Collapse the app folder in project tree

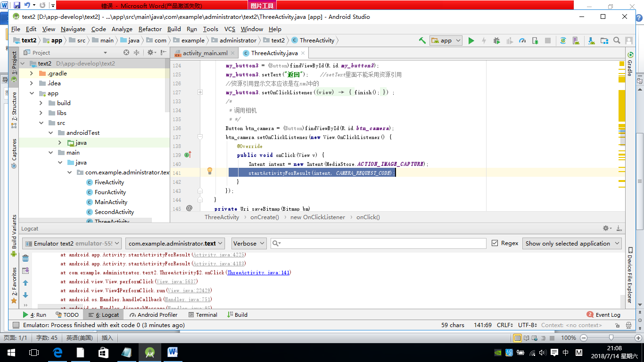[32, 93]
